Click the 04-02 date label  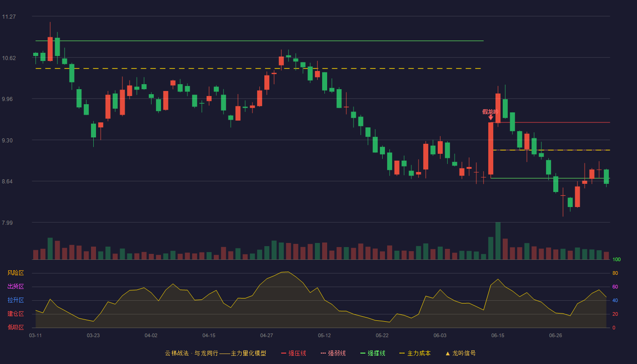click(x=151, y=335)
